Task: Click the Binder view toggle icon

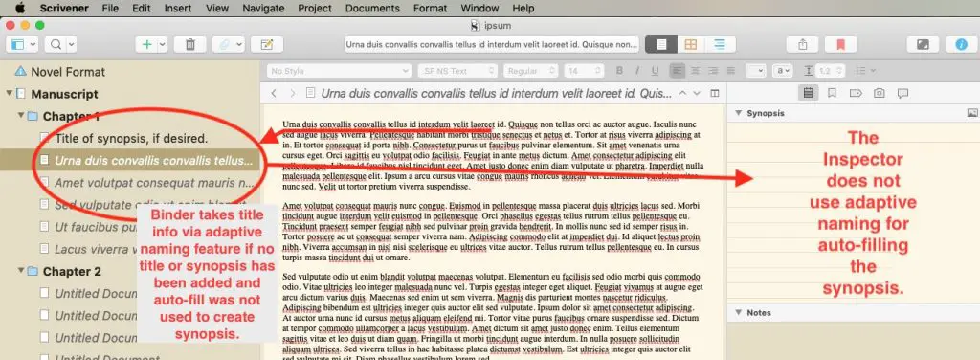Action: coord(17,44)
